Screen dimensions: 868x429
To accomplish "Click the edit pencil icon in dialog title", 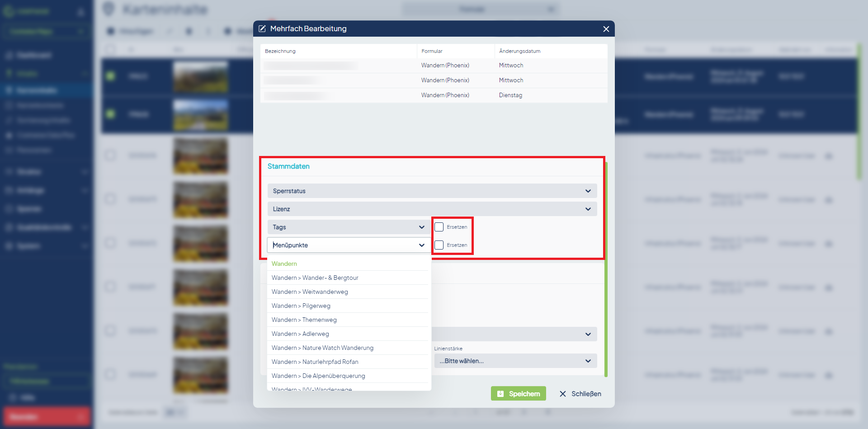I will click(x=262, y=29).
